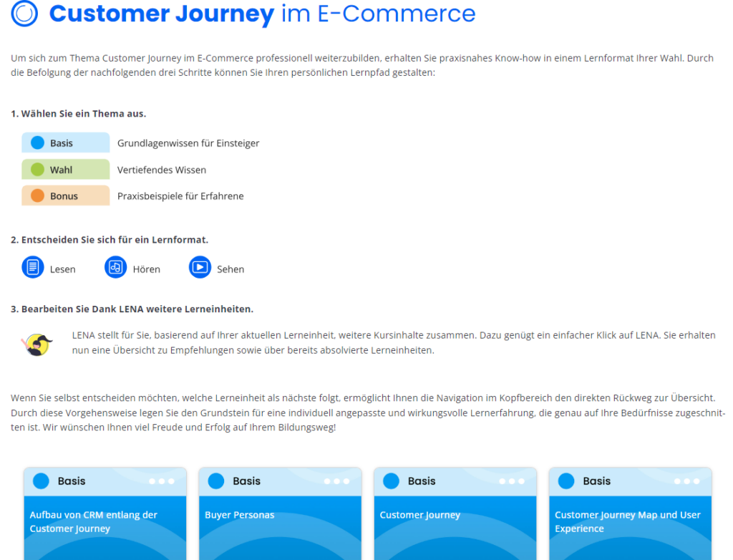Select the orange Bonus topic label
Image resolution: width=733 pixels, height=560 pixels.
pos(65,195)
